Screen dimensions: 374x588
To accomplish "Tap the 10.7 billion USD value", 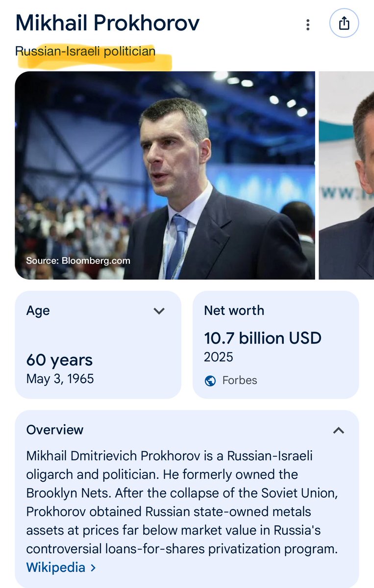I will click(262, 338).
